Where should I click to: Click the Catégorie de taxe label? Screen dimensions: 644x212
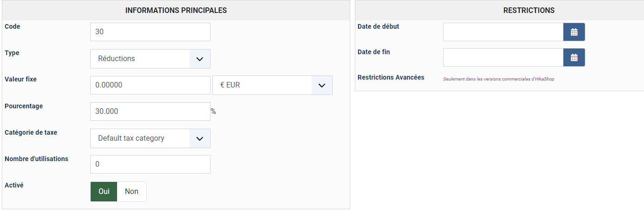pos(31,132)
